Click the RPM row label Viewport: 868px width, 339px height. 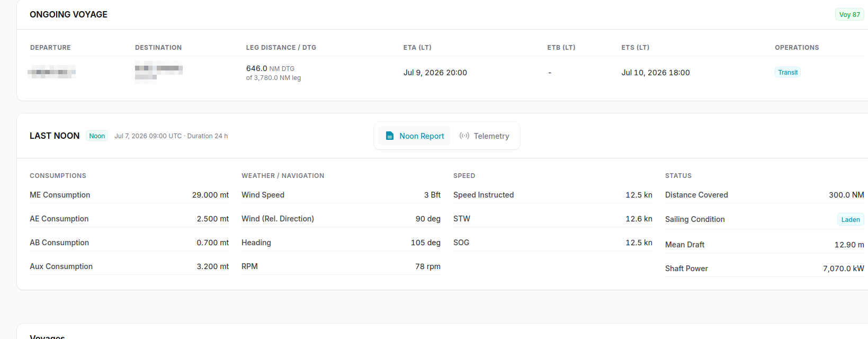click(x=249, y=266)
